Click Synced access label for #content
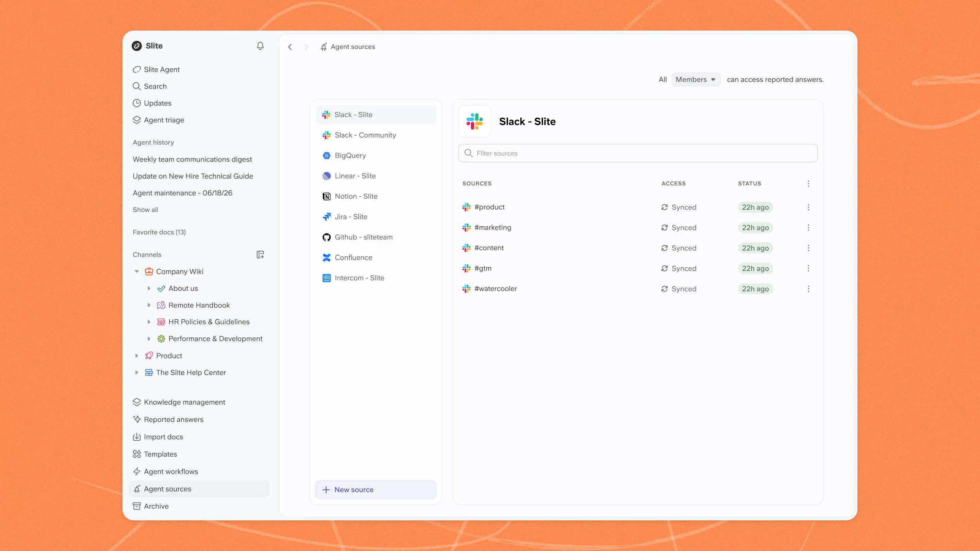 pos(684,248)
